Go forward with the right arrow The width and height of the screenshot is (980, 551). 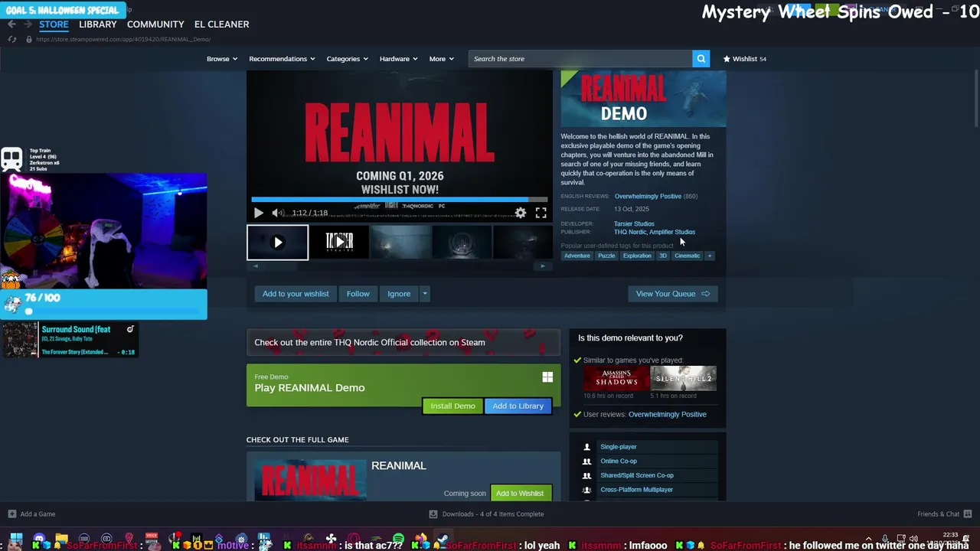(29, 24)
